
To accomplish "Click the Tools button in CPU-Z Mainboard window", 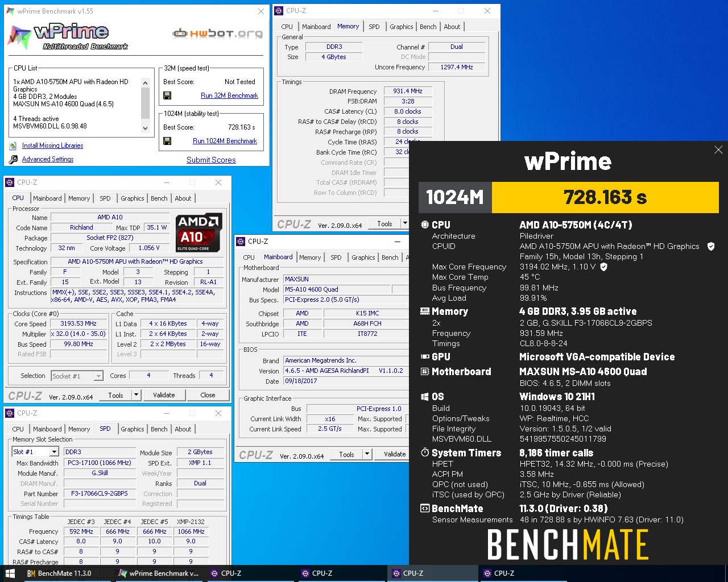I will (346, 454).
